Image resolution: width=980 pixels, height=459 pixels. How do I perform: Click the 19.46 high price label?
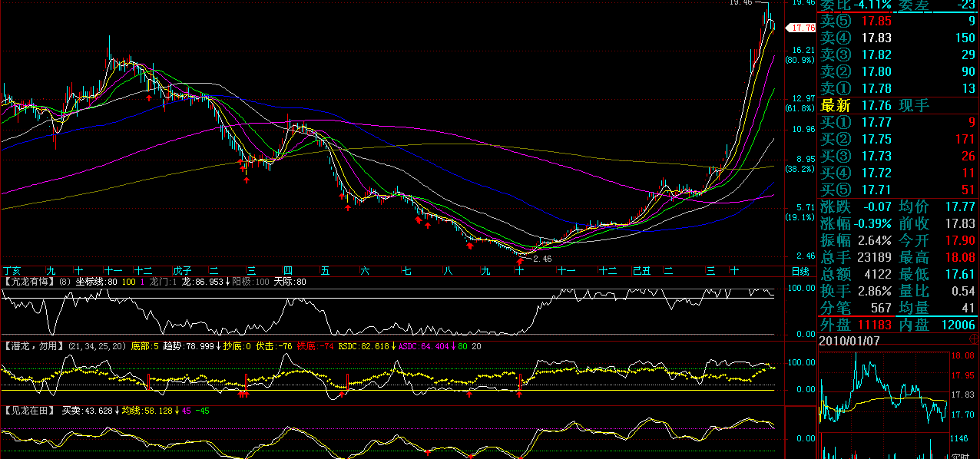741,3
